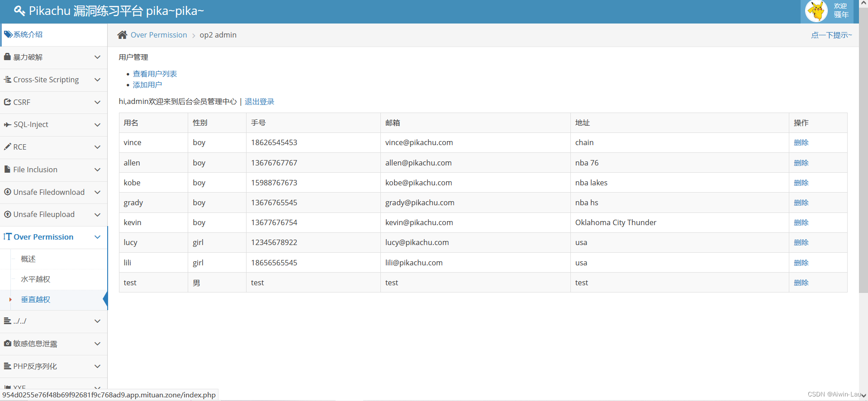Select the 概述 submenu item

click(x=28, y=259)
